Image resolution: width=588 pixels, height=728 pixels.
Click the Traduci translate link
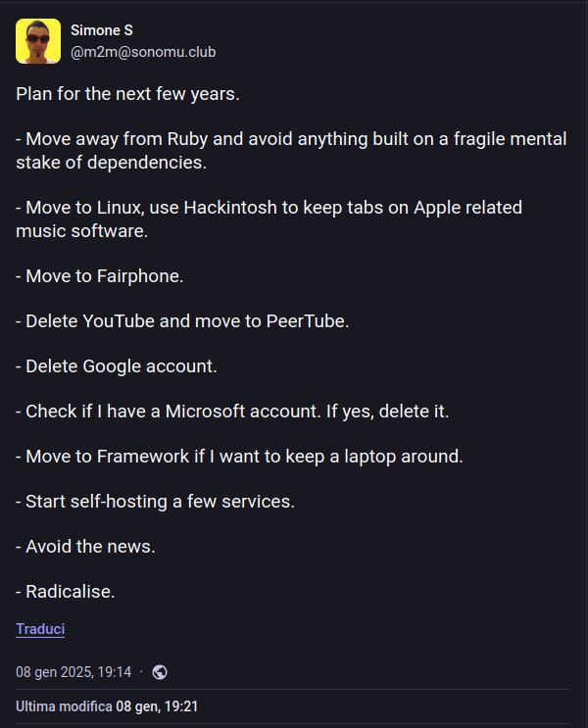(40, 629)
